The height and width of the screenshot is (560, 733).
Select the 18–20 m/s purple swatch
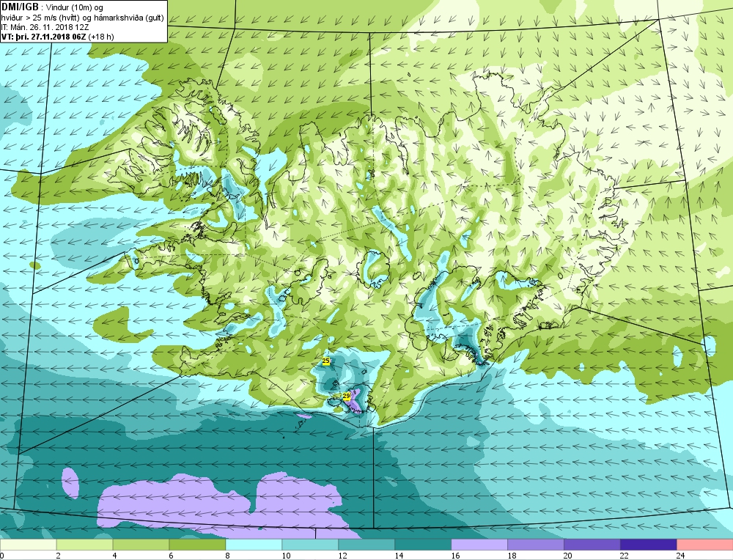pyautogui.click(x=536, y=545)
